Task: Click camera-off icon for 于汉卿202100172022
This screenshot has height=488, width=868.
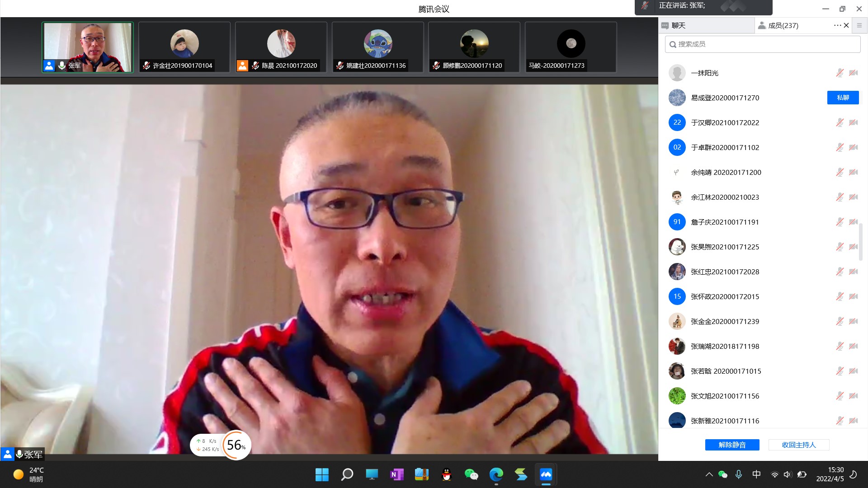Action: pos(854,122)
